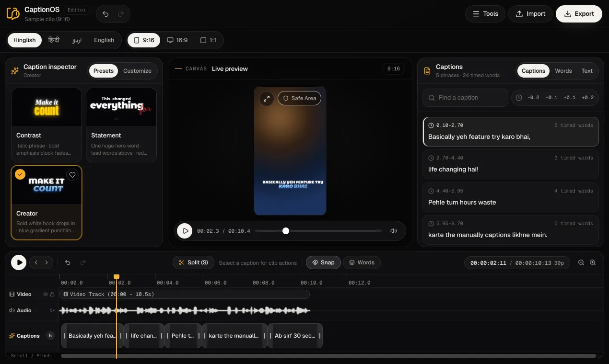Select 'karte the manuall...' timeline clip
Viewport: 609px width, 364px height.
(x=234, y=336)
